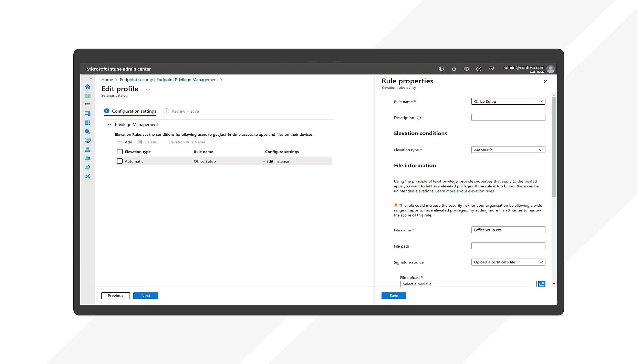Open the Home icon in left sidebar
The height and width of the screenshot is (364, 637).
[87, 87]
